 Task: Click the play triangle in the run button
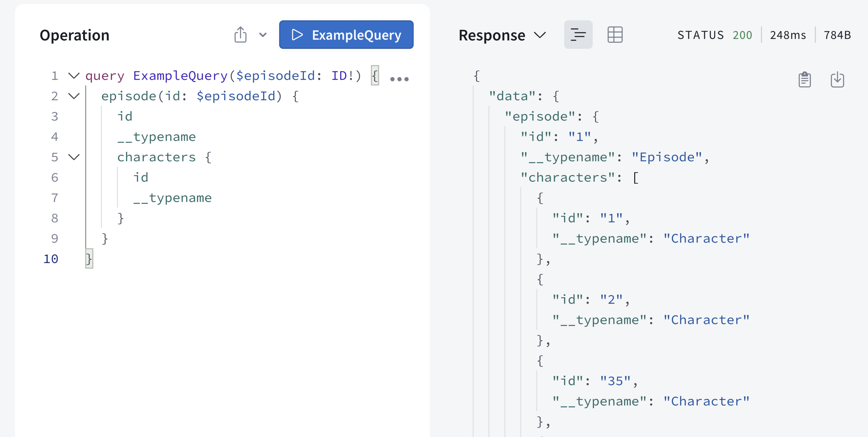[297, 35]
